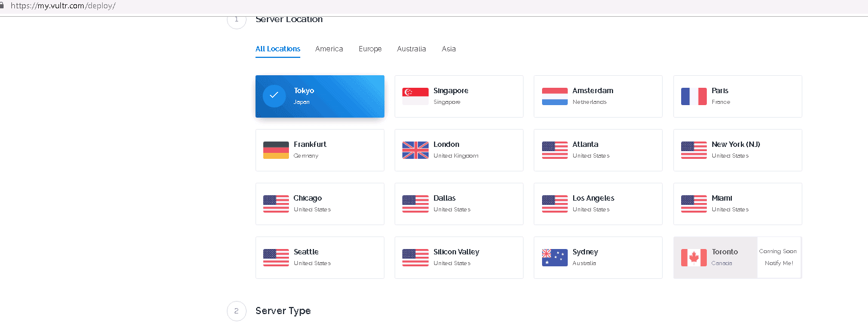Pick the Miami location name

click(722, 198)
